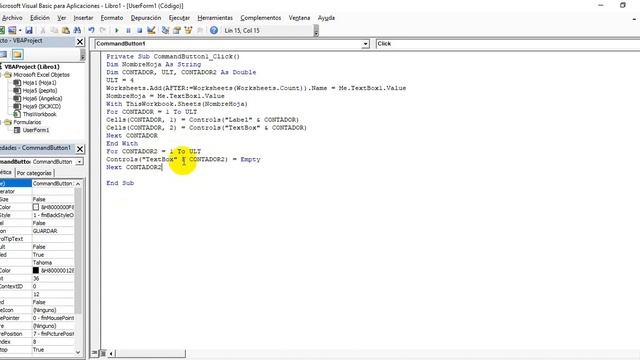Screen dimensions: 640x360
Task: Select VBAProject (Libro1) tree node
Action: (x=32, y=67)
